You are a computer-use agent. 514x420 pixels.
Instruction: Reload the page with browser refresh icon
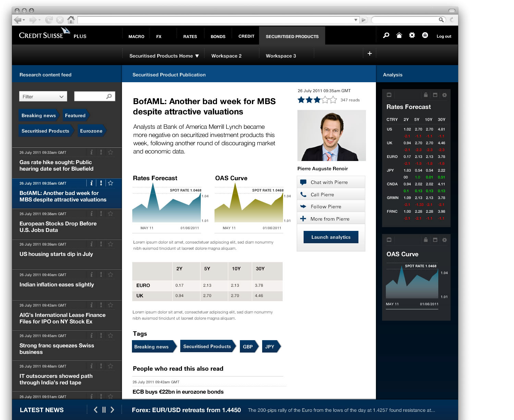[x=49, y=20]
